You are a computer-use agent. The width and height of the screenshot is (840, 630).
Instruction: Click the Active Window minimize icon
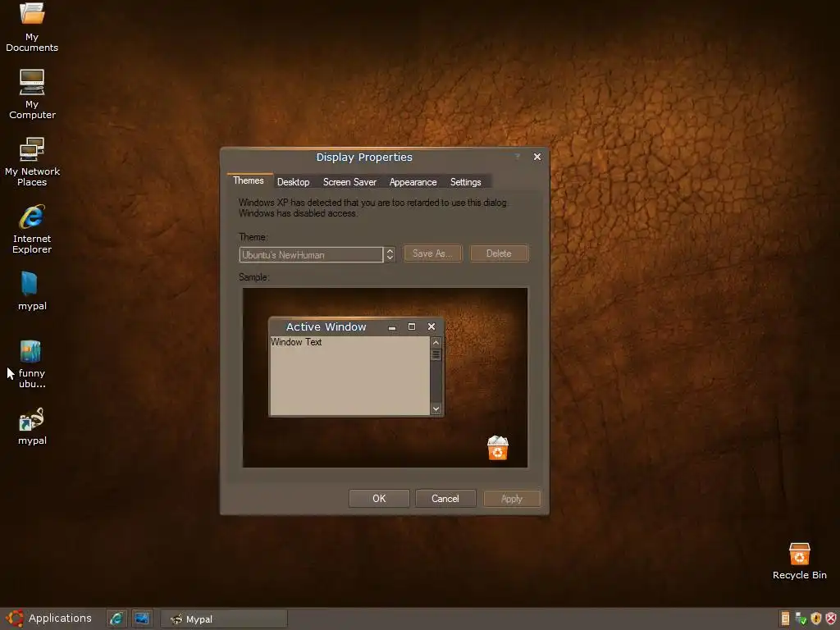(x=392, y=326)
